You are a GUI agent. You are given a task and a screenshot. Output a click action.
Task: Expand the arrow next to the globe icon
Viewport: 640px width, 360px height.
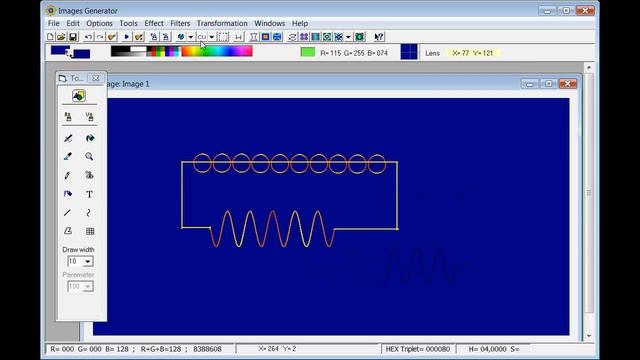tap(191, 37)
